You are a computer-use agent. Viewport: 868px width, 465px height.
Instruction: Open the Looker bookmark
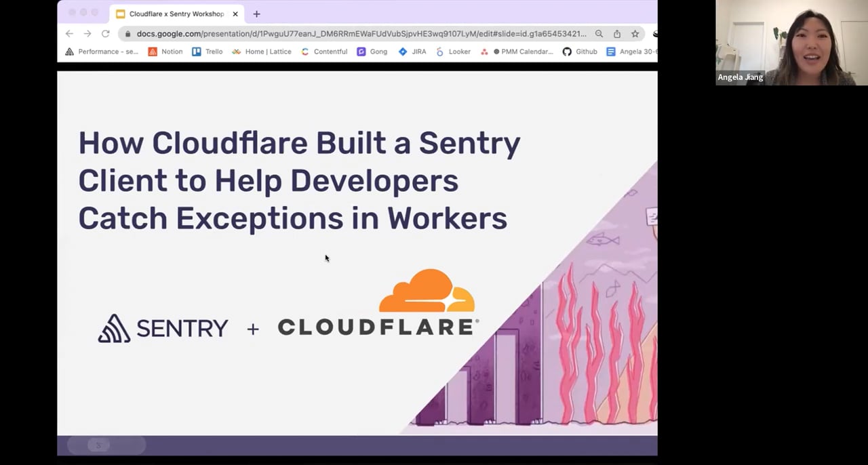453,52
